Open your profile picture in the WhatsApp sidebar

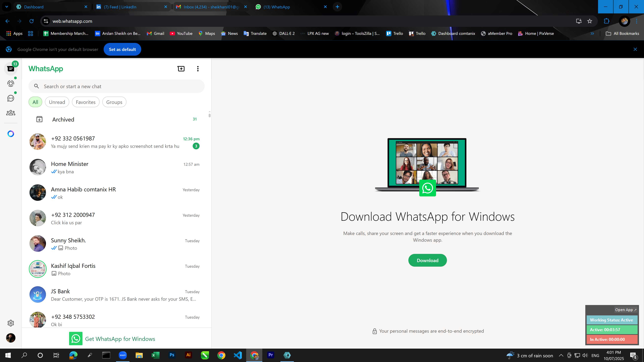[11, 338]
